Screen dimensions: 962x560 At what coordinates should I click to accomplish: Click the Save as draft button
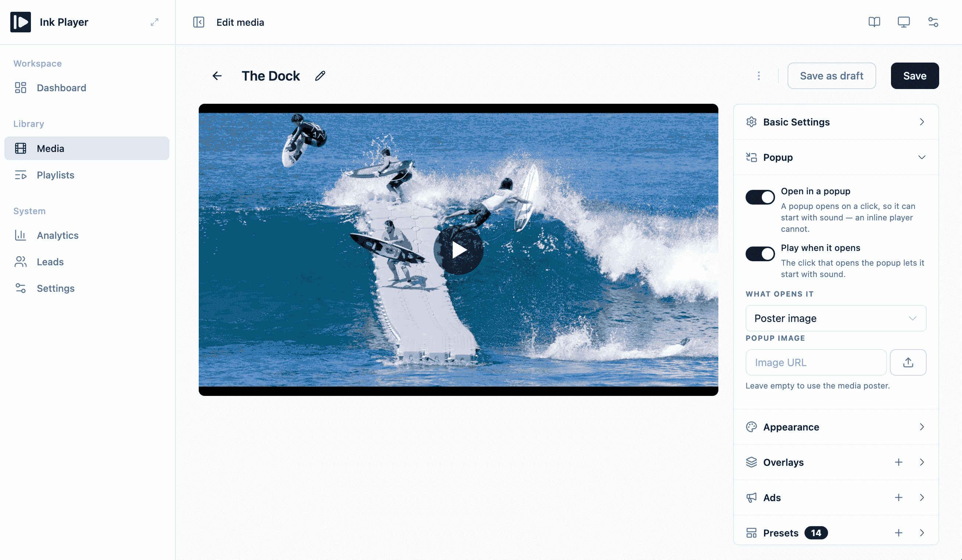[x=832, y=76]
